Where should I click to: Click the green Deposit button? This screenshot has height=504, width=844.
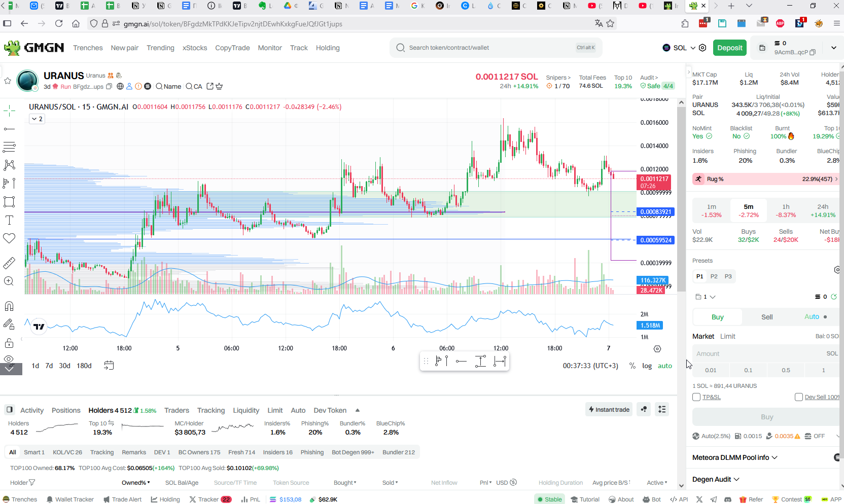730,48
